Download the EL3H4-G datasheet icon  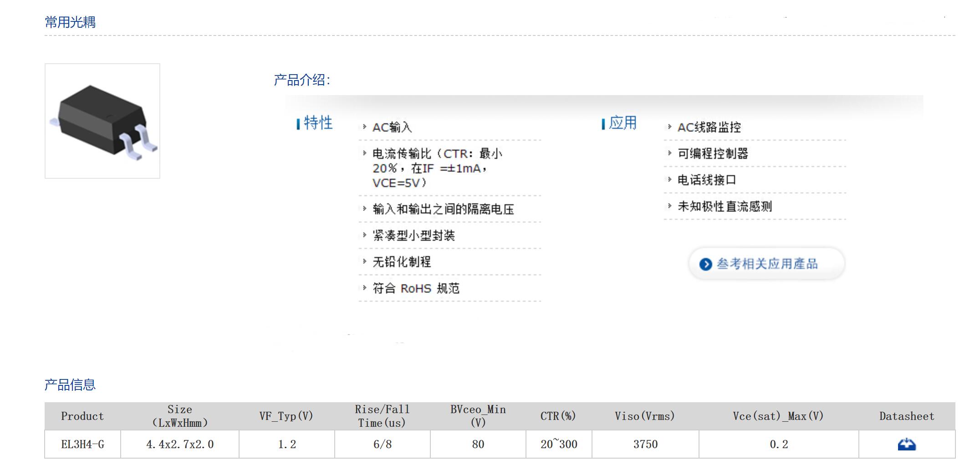point(906,444)
